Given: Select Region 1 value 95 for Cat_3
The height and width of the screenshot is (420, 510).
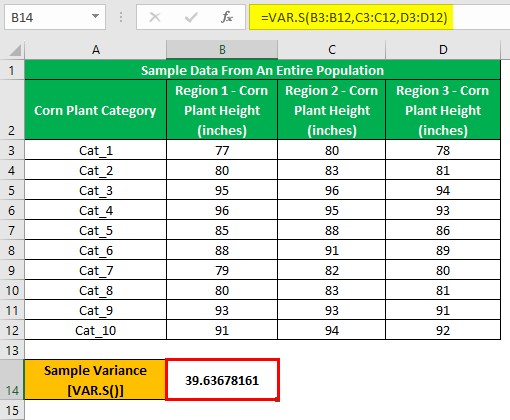Looking at the screenshot, I should pos(222,190).
